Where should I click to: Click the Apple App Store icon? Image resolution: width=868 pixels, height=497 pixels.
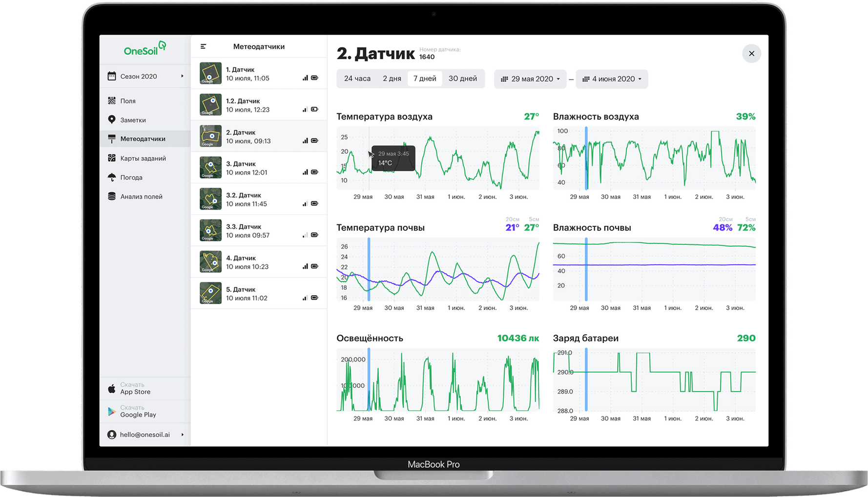[x=112, y=388]
